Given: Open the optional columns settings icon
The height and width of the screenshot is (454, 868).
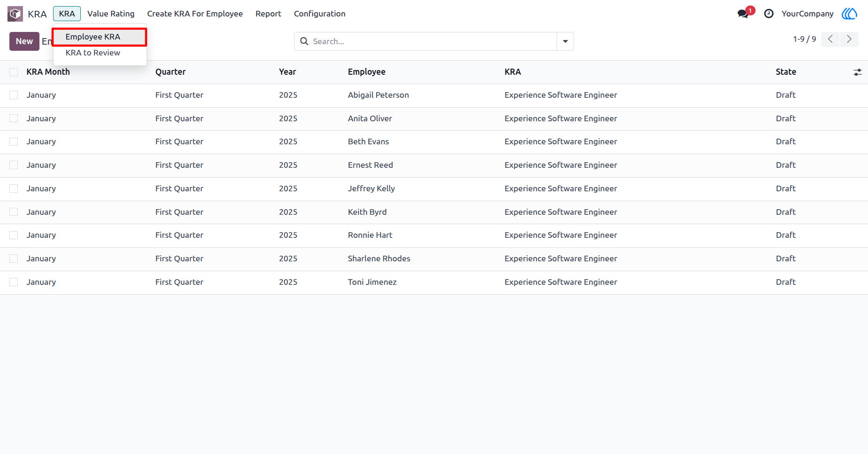Looking at the screenshot, I should click(x=858, y=72).
